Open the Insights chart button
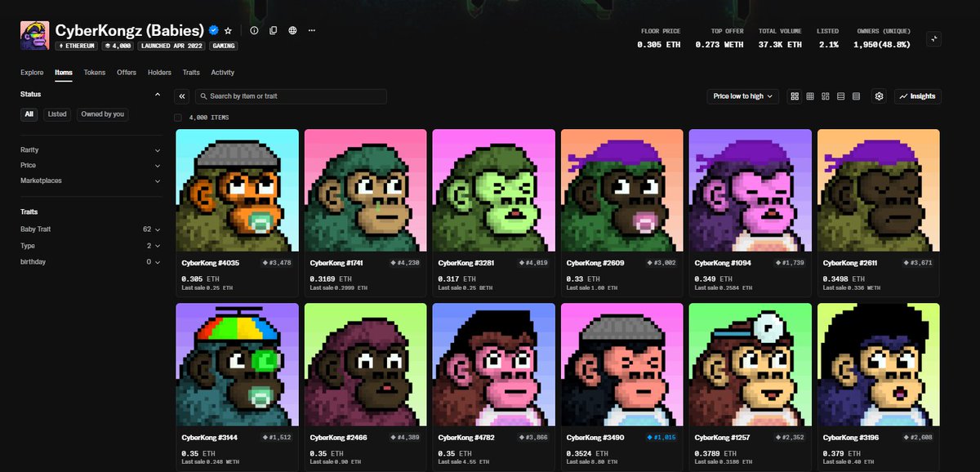Viewport: 980px width, 472px height. pos(918,96)
